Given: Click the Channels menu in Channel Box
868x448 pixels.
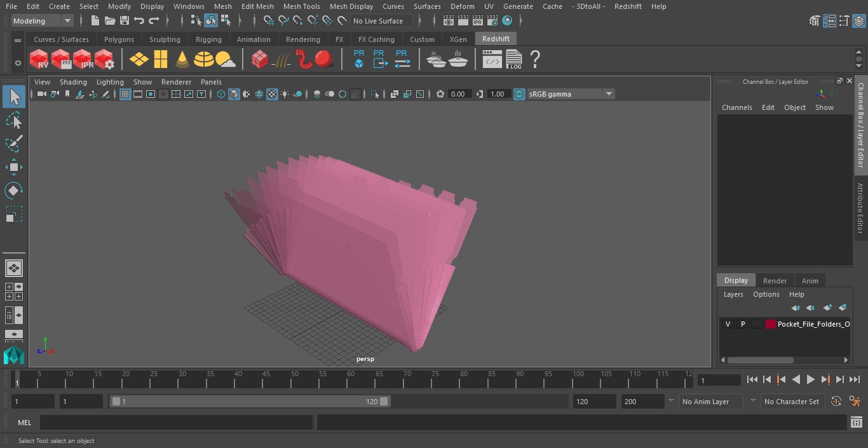Looking at the screenshot, I should [736, 107].
